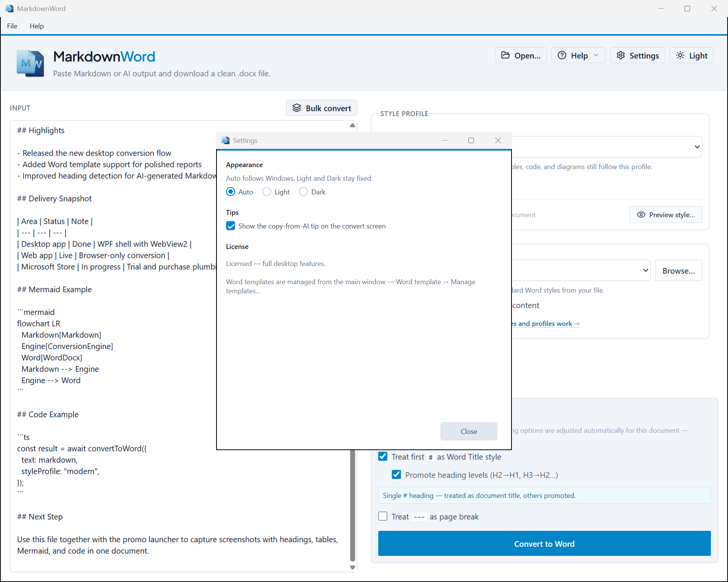Click the 'Licensed — full desktop features.' text

[x=276, y=264]
